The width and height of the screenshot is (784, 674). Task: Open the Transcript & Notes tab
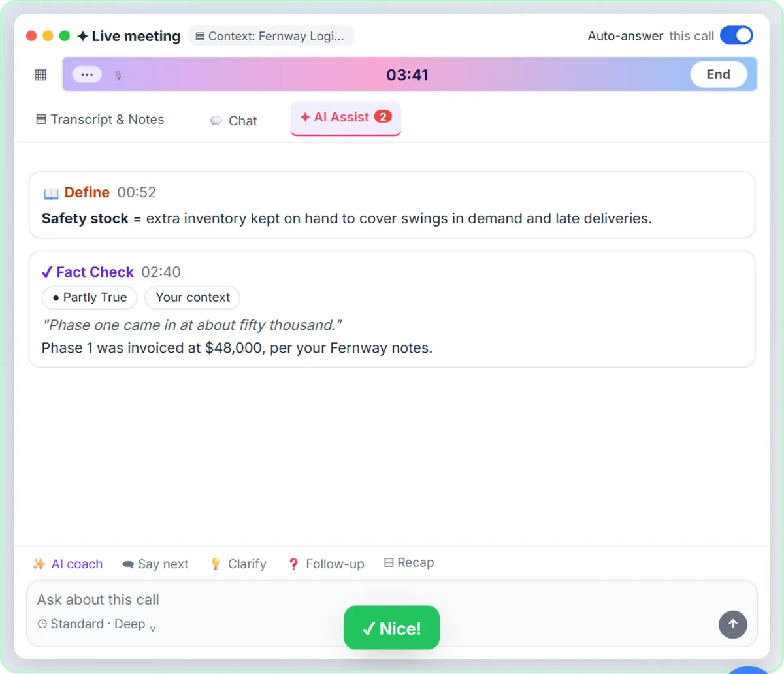[x=100, y=120]
